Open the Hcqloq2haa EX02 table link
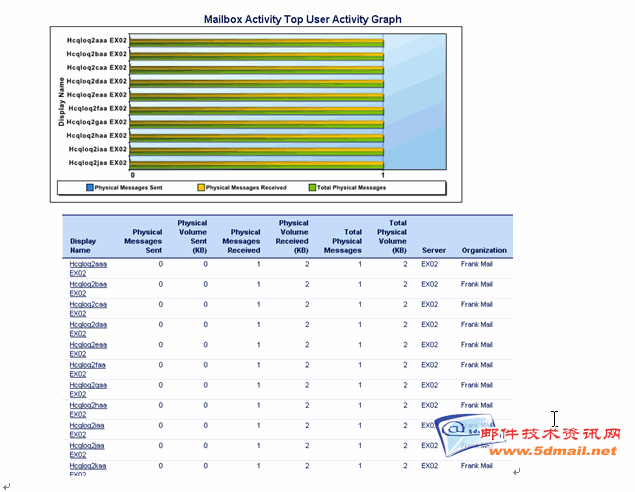The height and width of the screenshot is (492, 635). 88,409
